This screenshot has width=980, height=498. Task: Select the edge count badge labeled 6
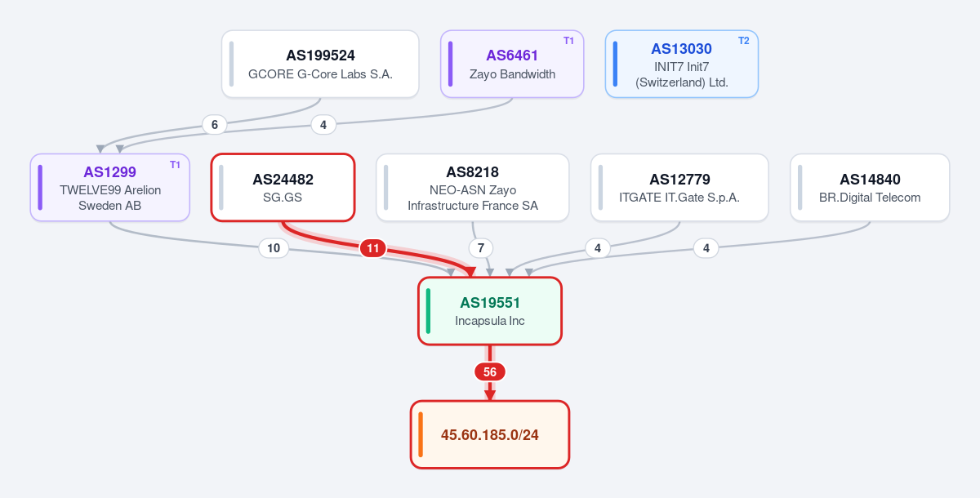point(214,125)
